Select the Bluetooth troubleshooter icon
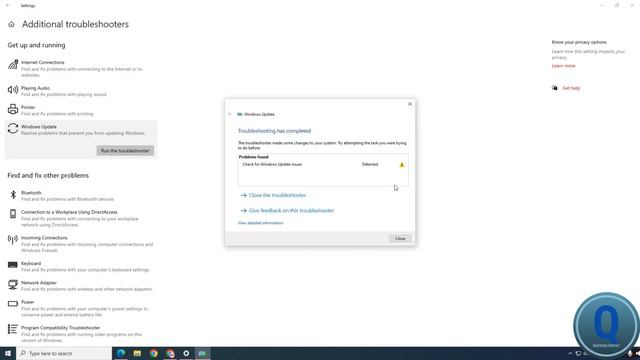 pyautogui.click(x=13, y=195)
